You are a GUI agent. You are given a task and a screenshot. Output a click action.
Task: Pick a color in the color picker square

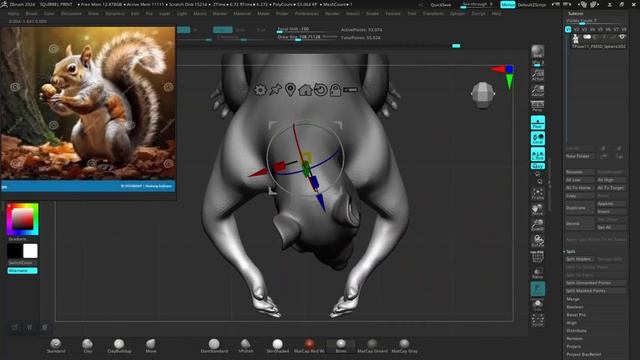click(22, 219)
